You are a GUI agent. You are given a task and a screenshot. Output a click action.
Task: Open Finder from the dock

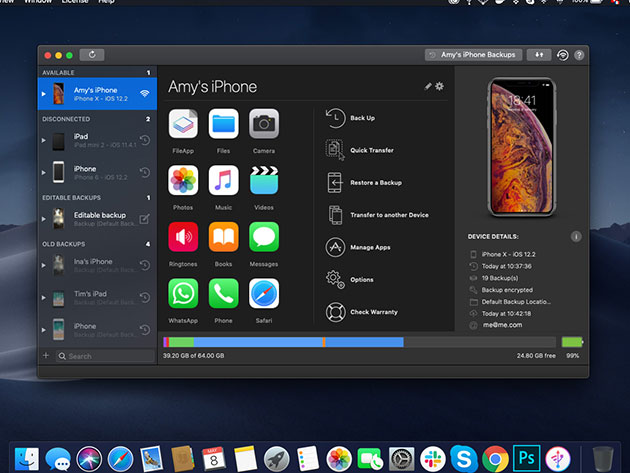(x=27, y=459)
